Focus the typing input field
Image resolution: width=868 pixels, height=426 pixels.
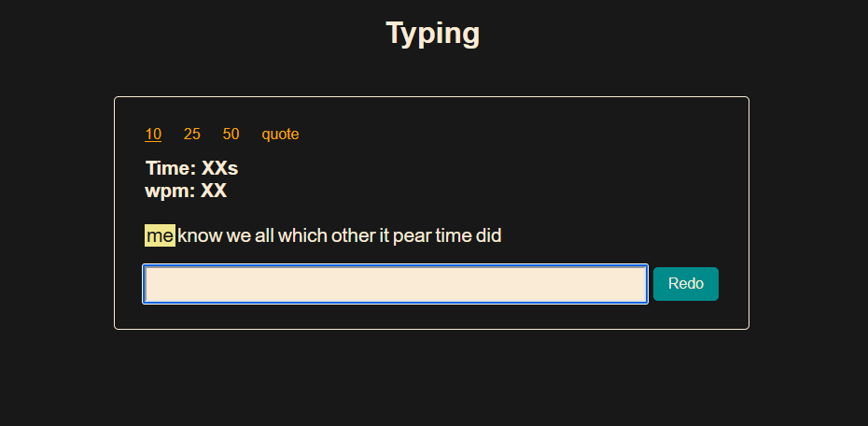(395, 285)
